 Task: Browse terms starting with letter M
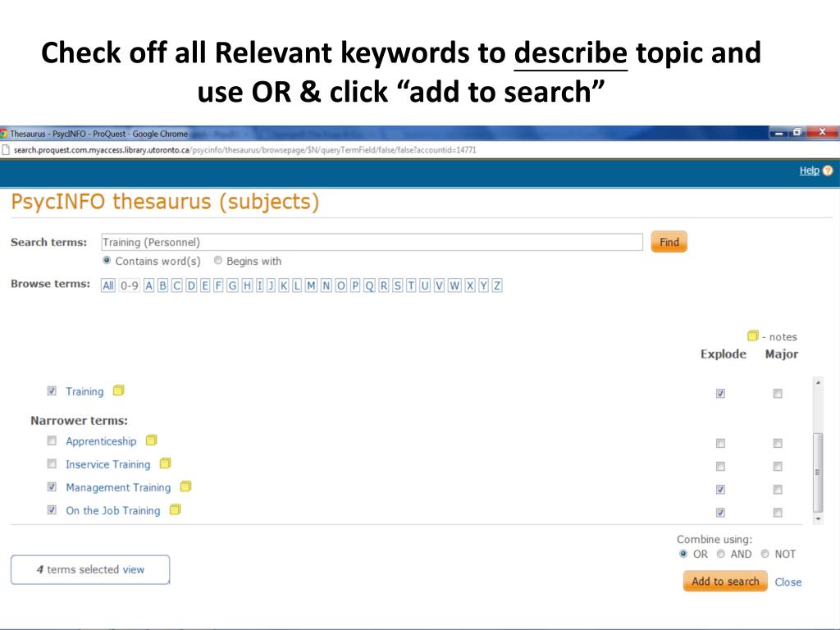click(311, 285)
